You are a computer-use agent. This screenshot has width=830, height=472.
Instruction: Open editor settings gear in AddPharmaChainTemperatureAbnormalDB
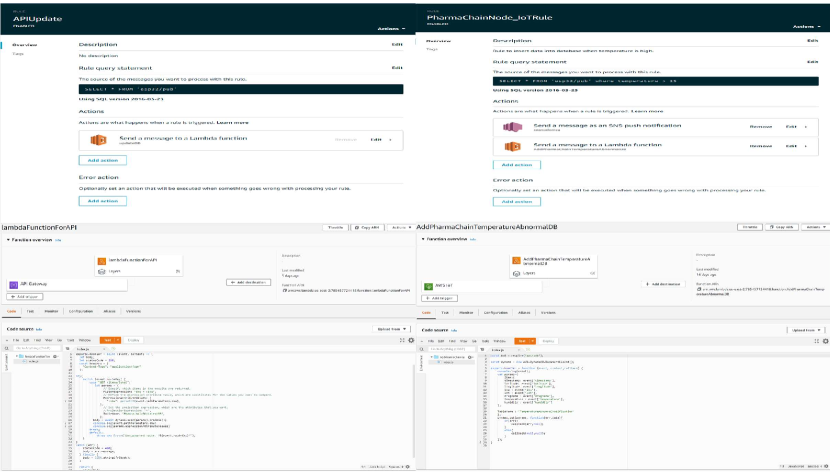(x=825, y=341)
